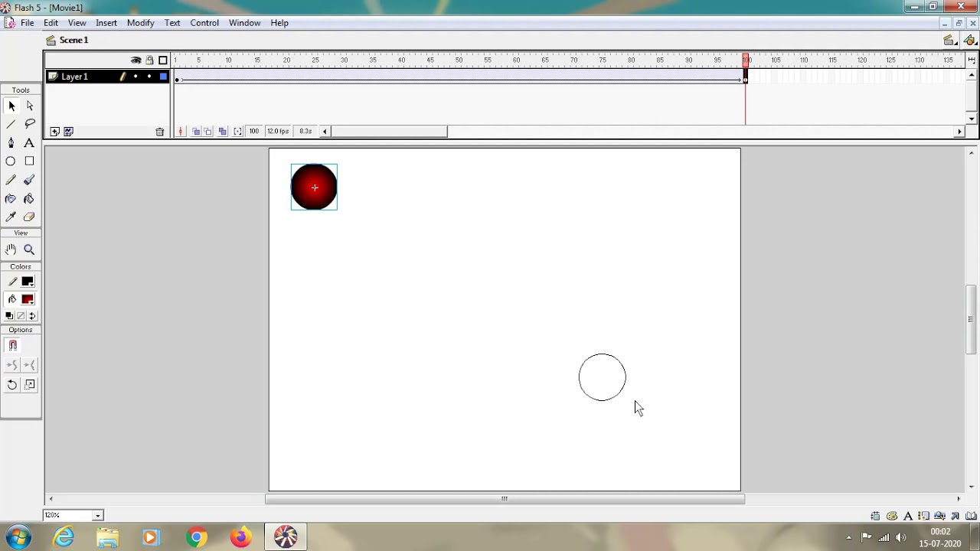Click Default Colors black-white button

pyautogui.click(x=8, y=316)
